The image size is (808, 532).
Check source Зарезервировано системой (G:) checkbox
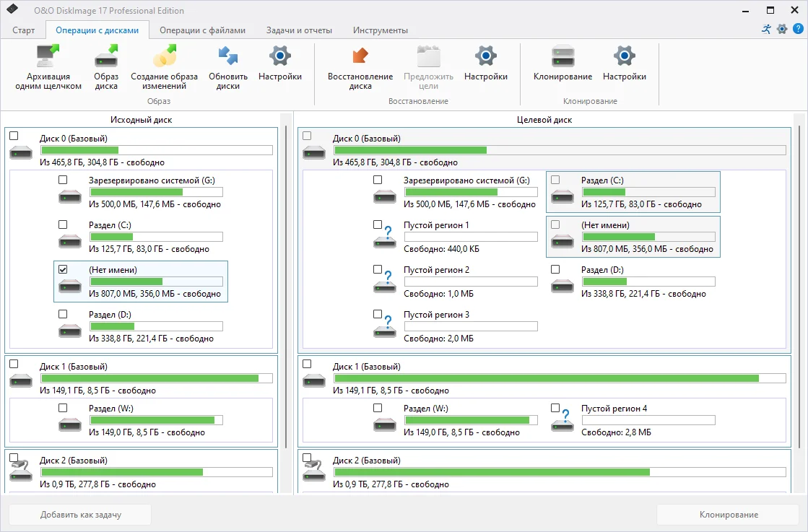[x=63, y=180]
